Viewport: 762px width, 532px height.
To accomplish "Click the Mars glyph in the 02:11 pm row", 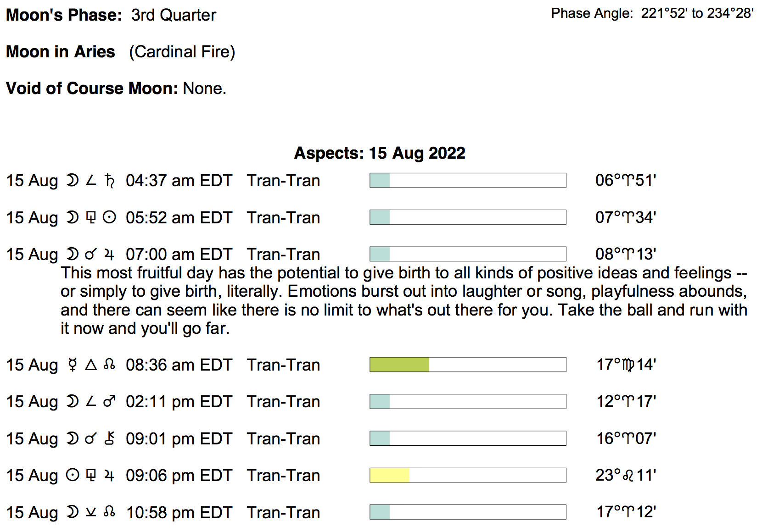I will pos(109,402).
